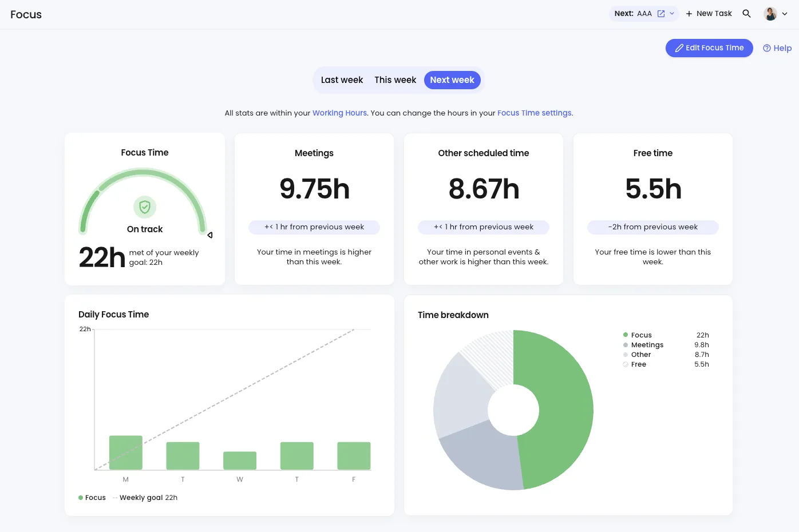
Task: Click the 8.67h Other scheduled time value
Action: (484, 189)
